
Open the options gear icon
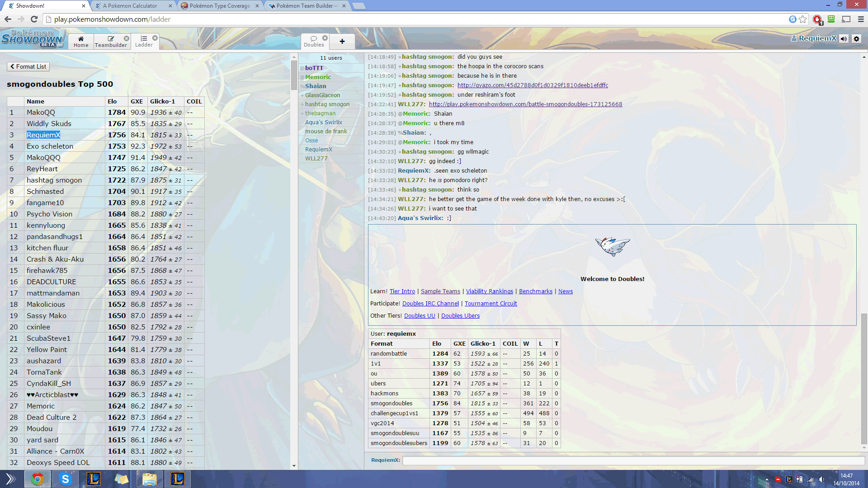(x=856, y=39)
